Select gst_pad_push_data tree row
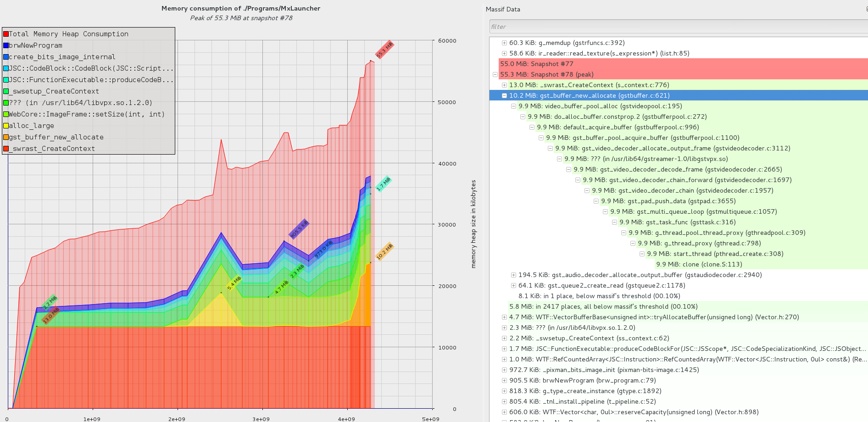 tap(668, 201)
